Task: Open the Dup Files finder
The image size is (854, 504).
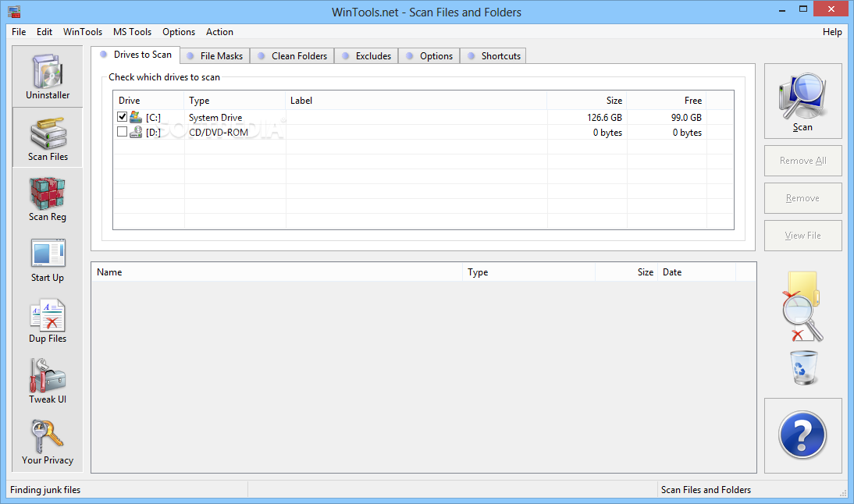Action: [x=48, y=321]
